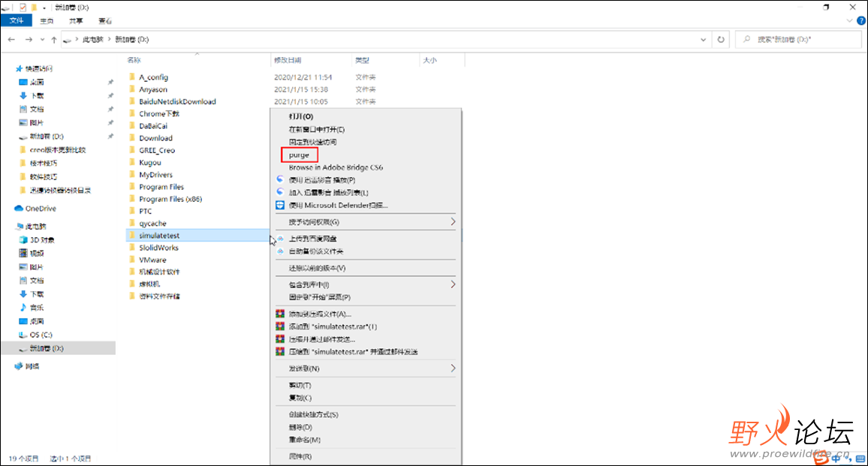Expand address bar history dropdown
The height and width of the screenshot is (466, 868).
coord(703,40)
